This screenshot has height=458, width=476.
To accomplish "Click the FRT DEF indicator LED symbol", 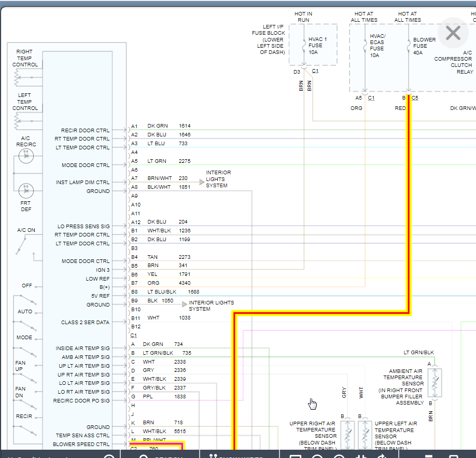I will coord(25,190).
